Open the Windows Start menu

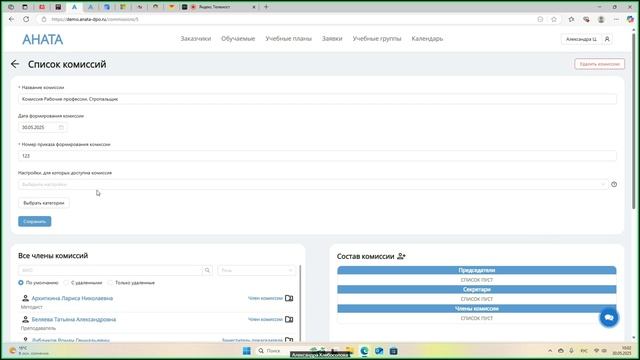[x=247, y=351]
